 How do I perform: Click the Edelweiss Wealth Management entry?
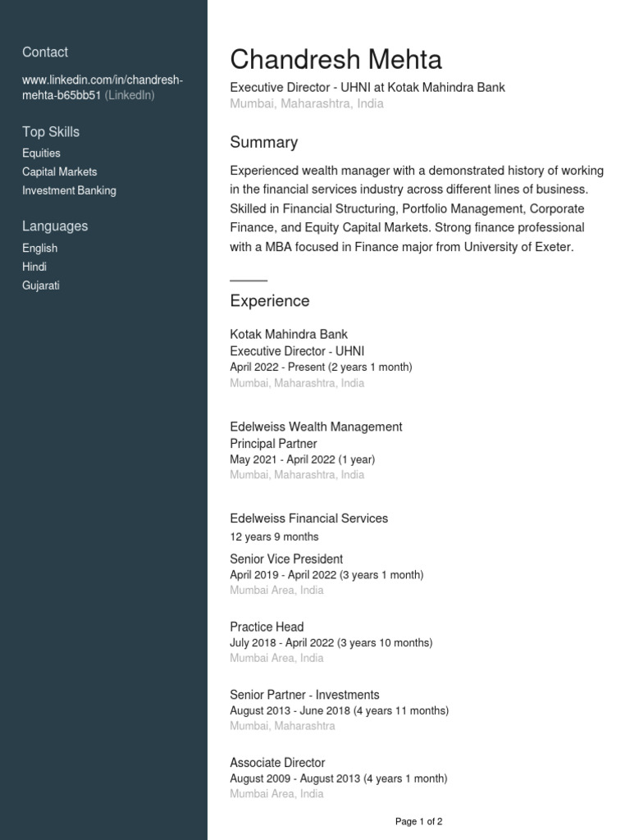316,427
